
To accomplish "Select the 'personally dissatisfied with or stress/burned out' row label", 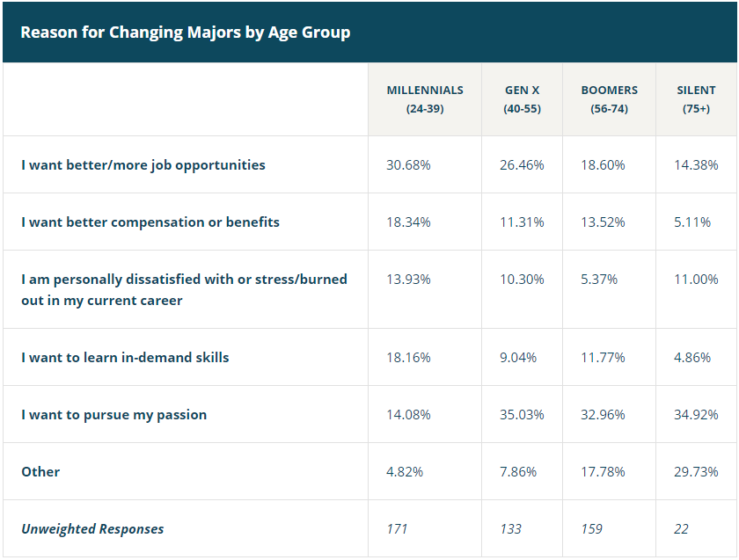I will (x=184, y=289).
